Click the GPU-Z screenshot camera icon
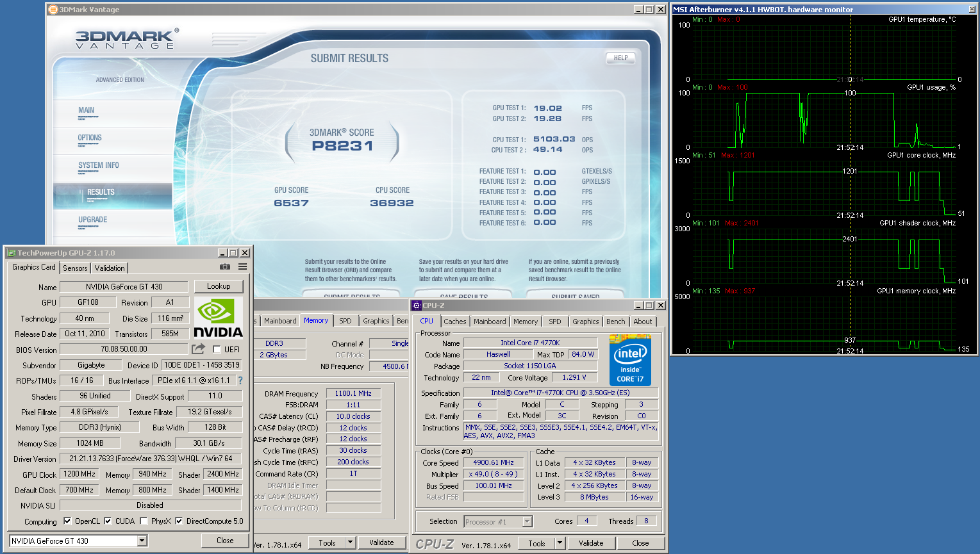 225,267
